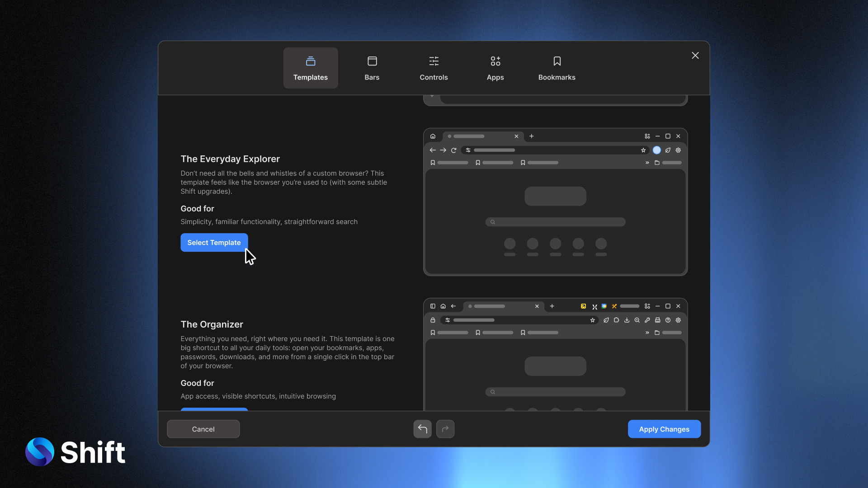Switch to the Bars tab
Screen dimensions: 868x488
[x=372, y=68]
